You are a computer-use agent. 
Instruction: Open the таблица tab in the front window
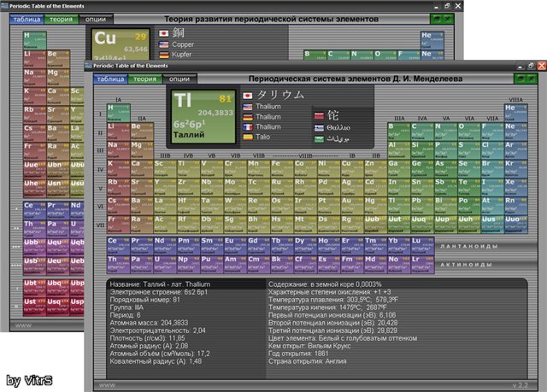(x=110, y=79)
